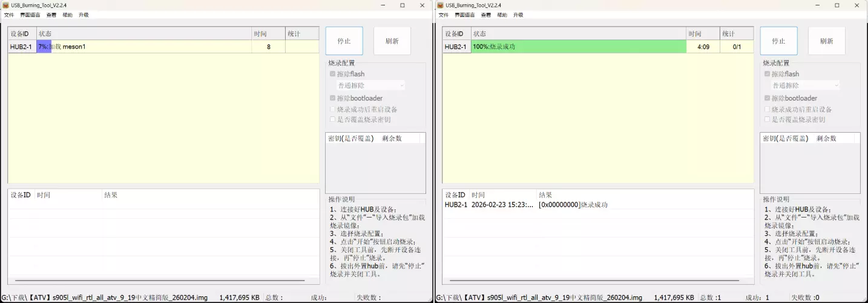This screenshot has height=303, width=868.
Task: Open 文件 menu in the 100% success window
Action: click(443, 15)
